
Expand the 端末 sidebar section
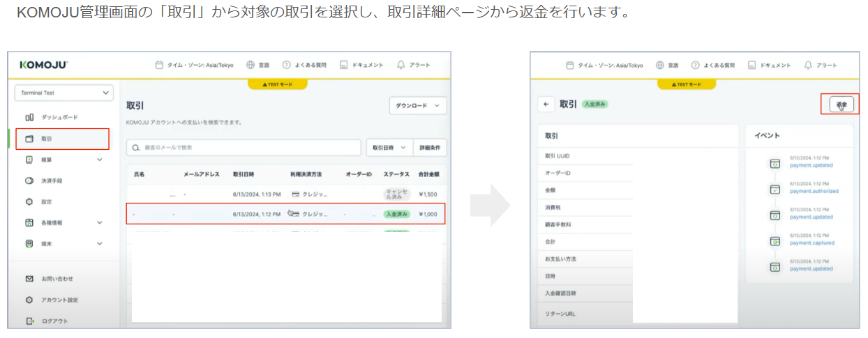pyautogui.click(x=98, y=244)
